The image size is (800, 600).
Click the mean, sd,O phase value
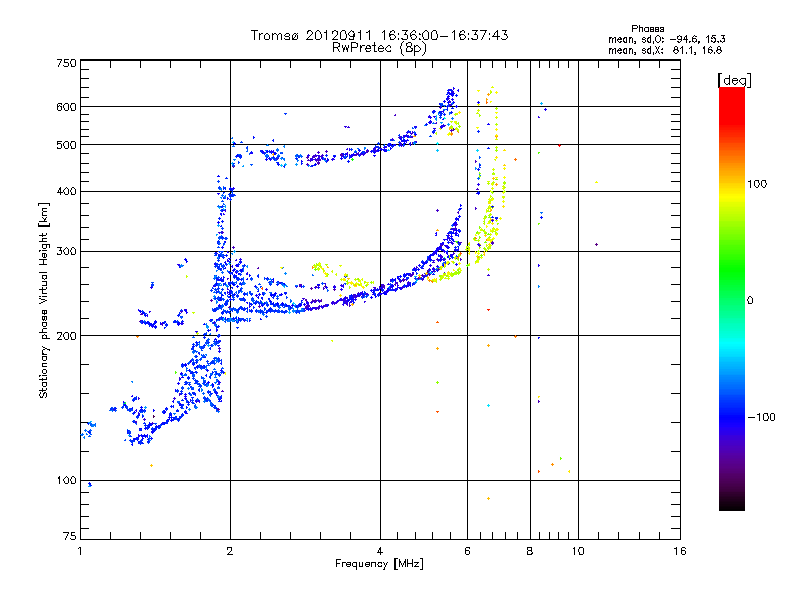[x=666, y=39]
